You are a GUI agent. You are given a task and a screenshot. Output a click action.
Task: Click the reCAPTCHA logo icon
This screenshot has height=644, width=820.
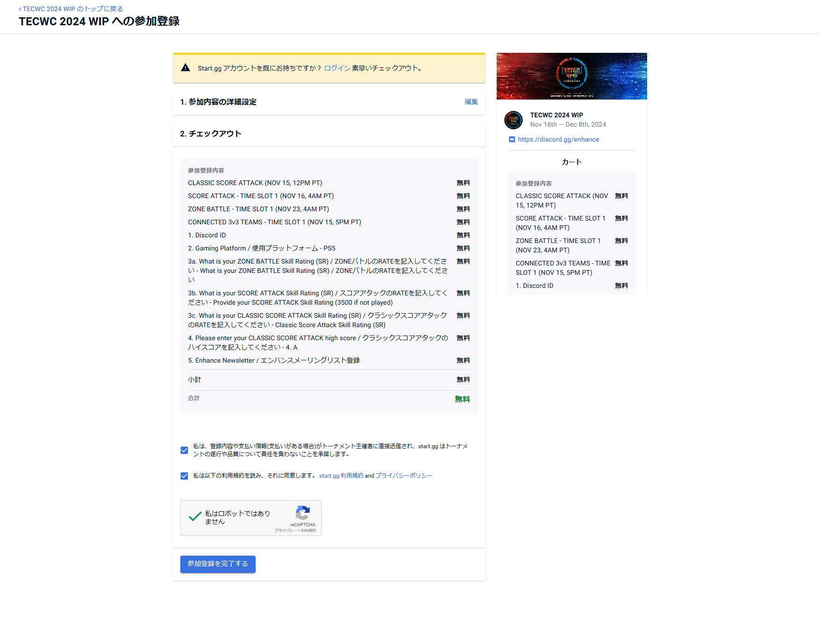coord(303,513)
